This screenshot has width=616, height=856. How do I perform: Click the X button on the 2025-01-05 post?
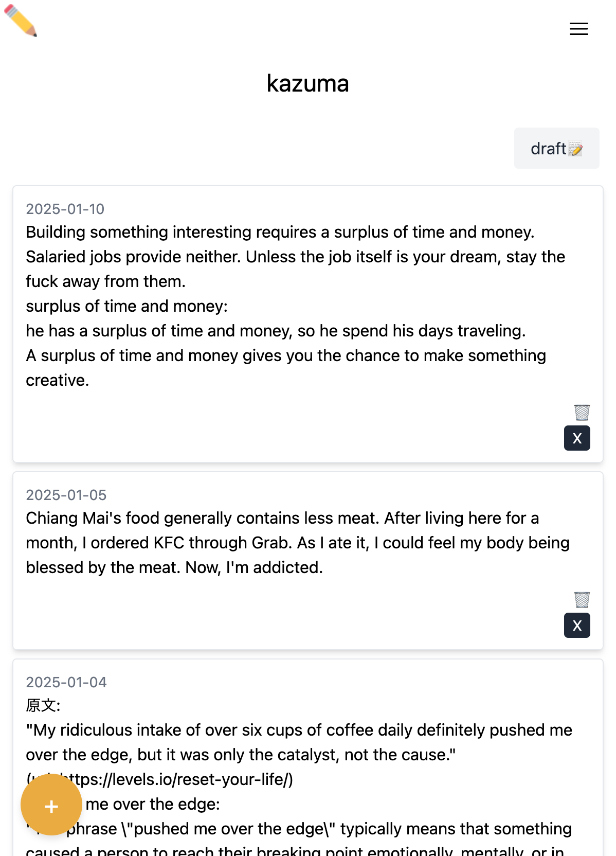[x=577, y=626]
